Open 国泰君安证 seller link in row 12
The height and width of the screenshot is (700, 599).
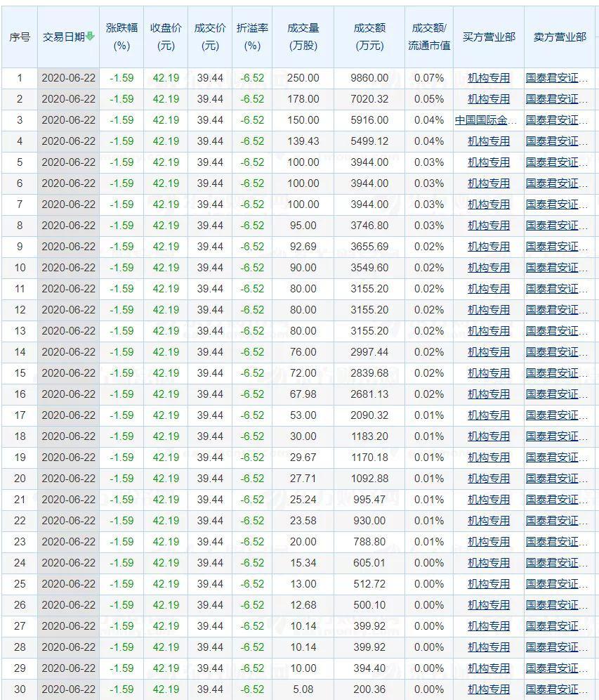coord(556,310)
